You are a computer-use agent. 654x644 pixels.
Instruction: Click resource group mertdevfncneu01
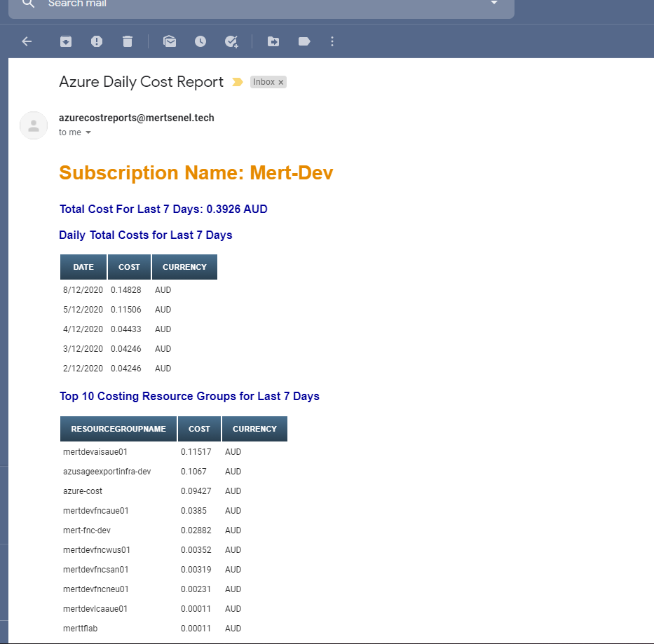(96, 589)
